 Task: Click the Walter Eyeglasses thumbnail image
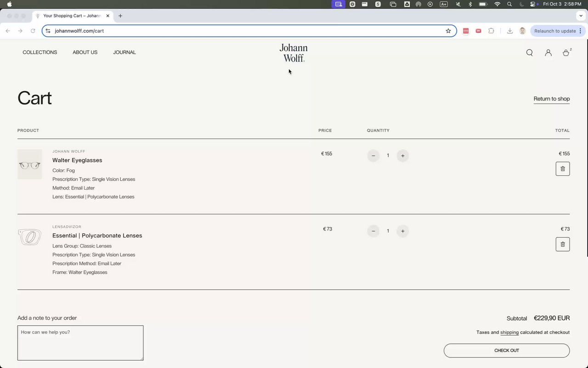click(30, 164)
